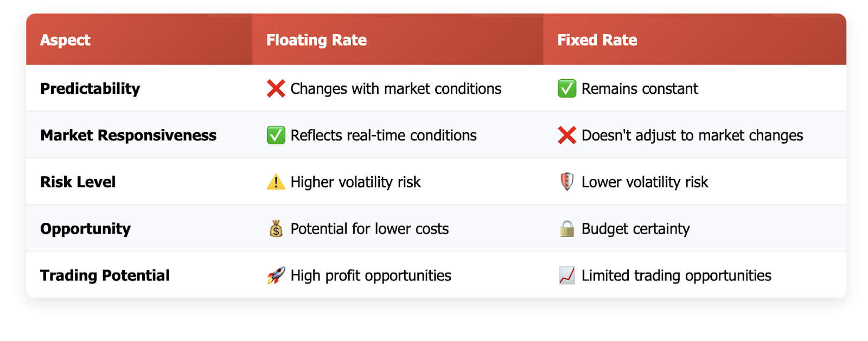Viewport: 868px width, 341px height.
Task: Click the chart icon beside Limited trading opportunities
Action: pos(567,275)
